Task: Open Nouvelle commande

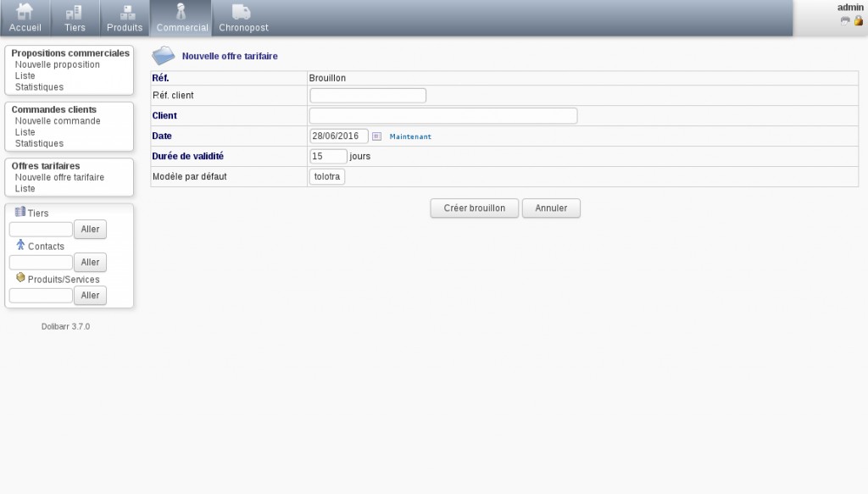Action: (x=58, y=121)
